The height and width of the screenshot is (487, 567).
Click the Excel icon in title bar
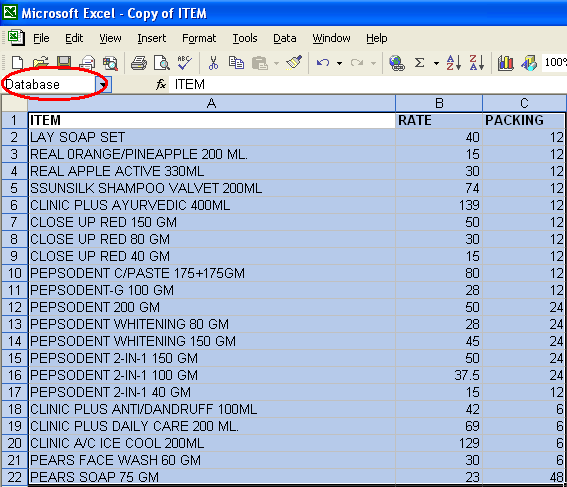10,12
